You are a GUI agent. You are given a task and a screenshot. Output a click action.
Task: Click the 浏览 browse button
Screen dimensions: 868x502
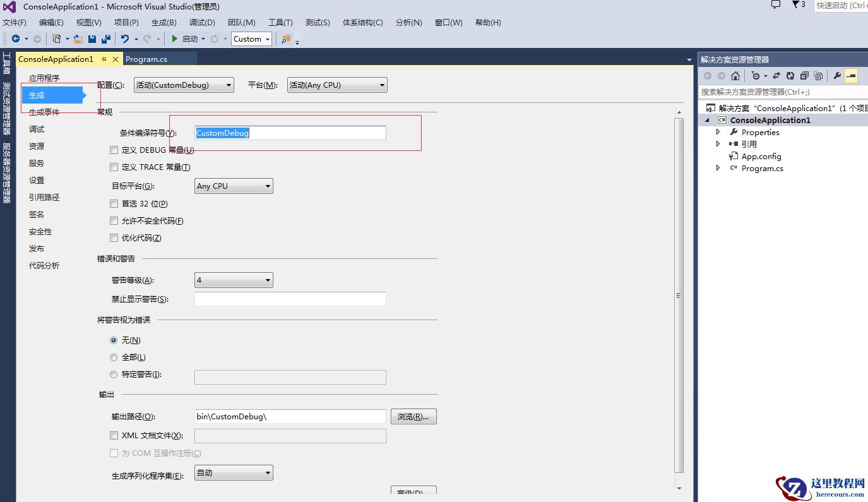point(413,417)
